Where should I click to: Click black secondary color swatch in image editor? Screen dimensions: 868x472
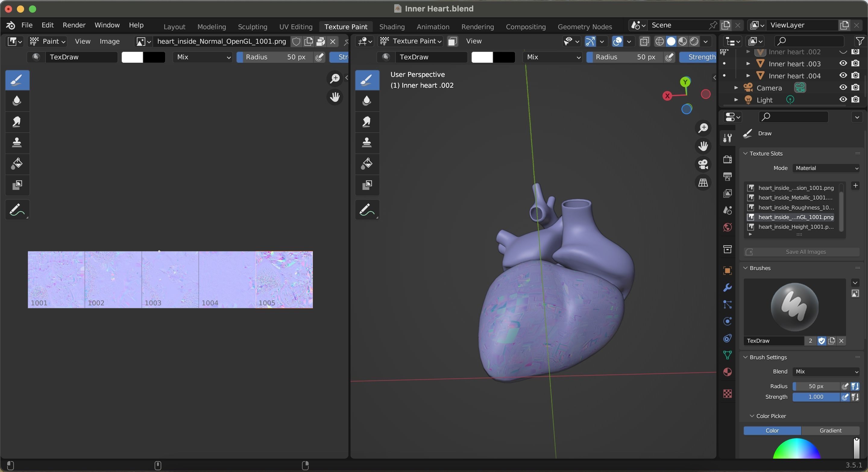click(x=154, y=57)
